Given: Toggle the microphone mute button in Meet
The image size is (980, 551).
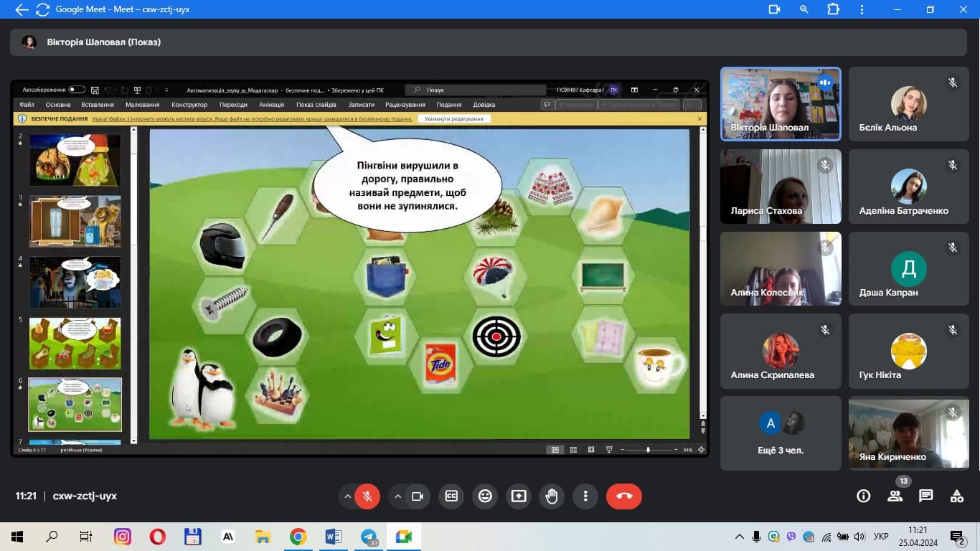Looking at the screenshot, I should pos(367,496).
